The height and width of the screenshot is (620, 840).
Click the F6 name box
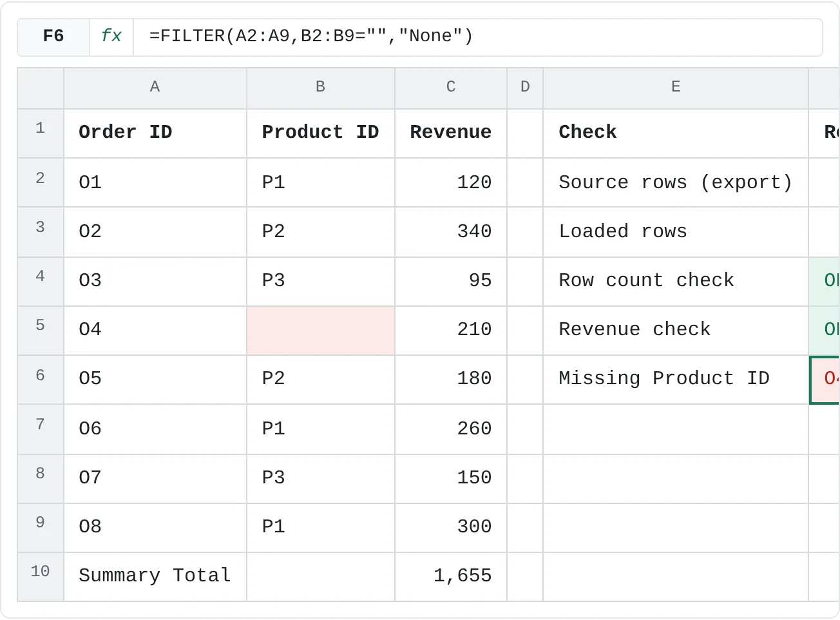point(53,36)
